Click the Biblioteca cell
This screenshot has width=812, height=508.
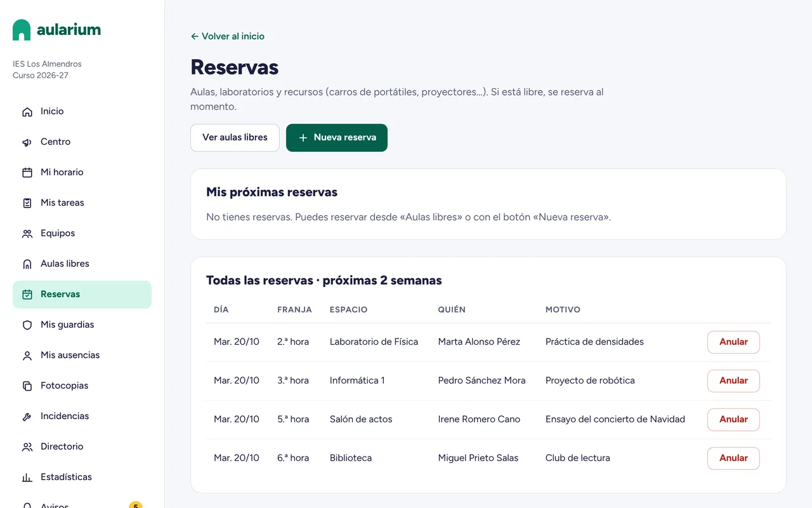351,458
